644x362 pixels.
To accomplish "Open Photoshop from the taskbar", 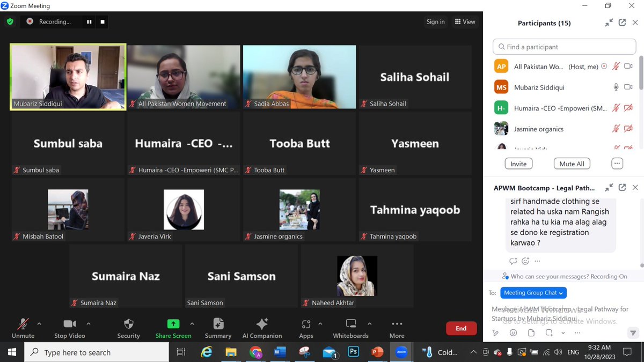I will click(x=353, y=352).
